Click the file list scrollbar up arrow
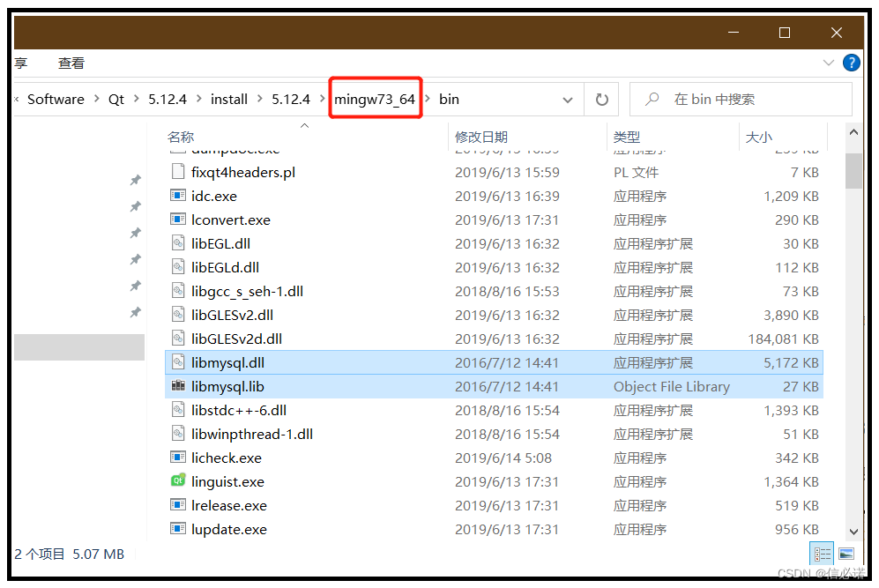The width and height of the screenshot is (879, 588). (853, 132)
